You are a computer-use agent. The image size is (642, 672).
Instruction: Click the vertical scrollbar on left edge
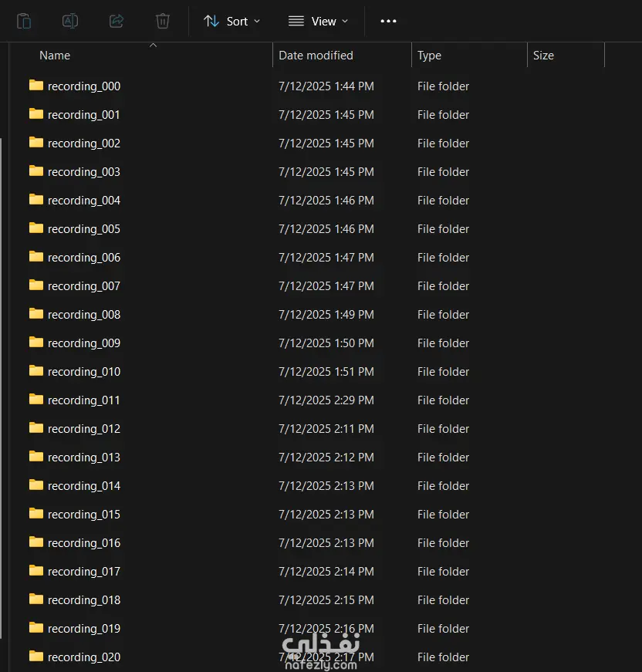point(1,388)
